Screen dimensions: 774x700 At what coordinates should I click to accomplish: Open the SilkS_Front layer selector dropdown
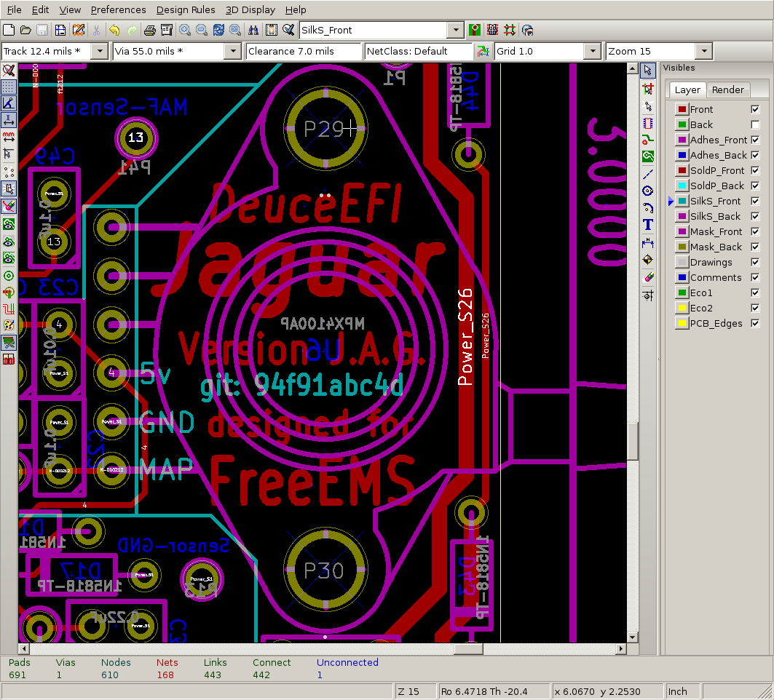tap(455, 30)
